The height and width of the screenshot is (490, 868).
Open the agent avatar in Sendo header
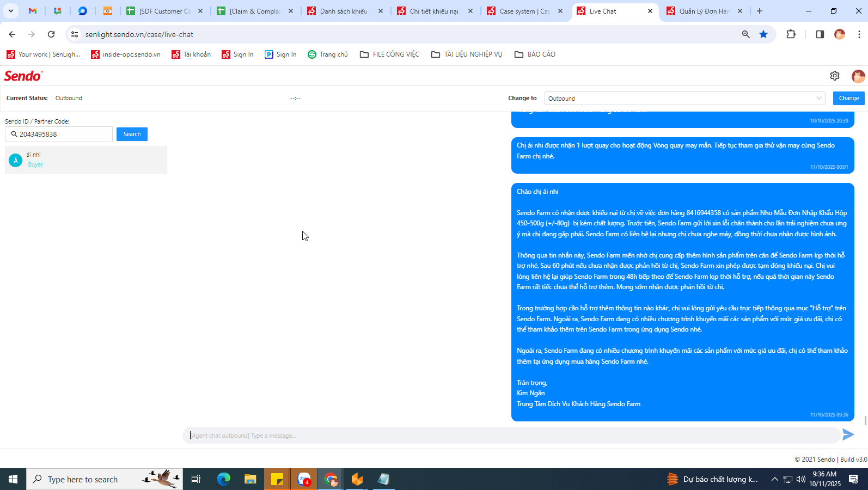858,76
